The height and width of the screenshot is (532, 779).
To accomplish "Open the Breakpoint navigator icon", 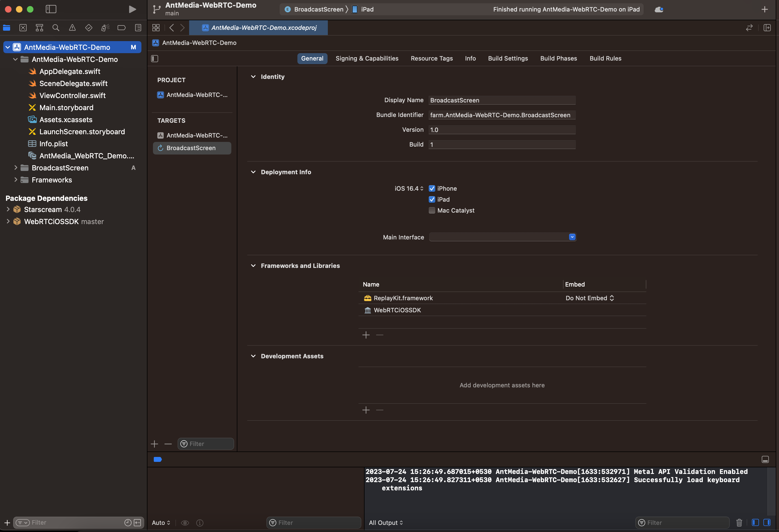I will (122, 28).
